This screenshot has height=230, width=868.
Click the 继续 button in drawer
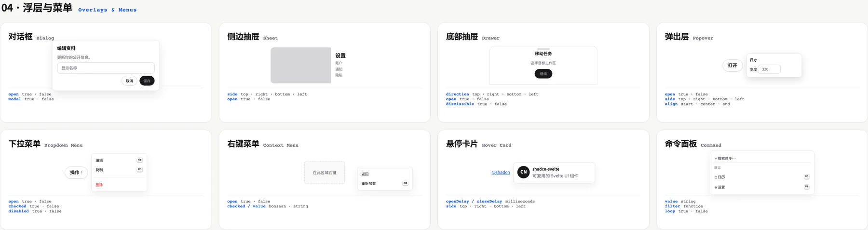point(543,74)
